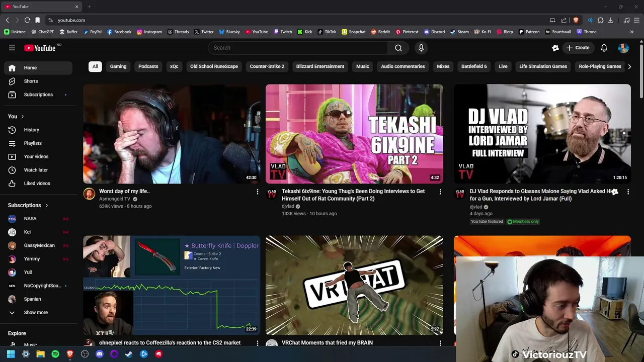
Task: Open Worst day of my life title
Action: coord(124,192)
